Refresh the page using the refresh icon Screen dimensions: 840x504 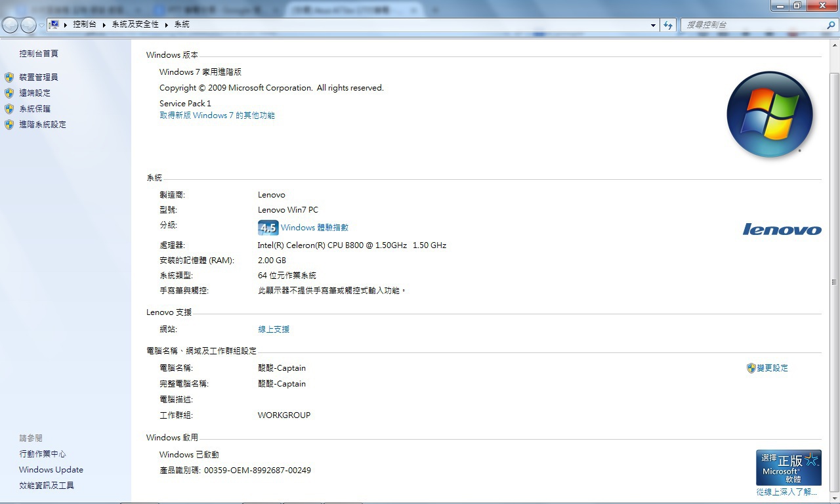(668, 25)
